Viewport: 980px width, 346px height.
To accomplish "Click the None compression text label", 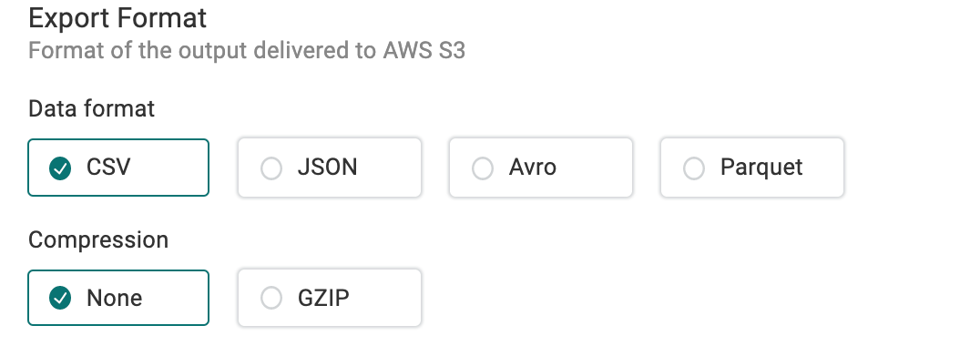I will click(x=115, y=298).
